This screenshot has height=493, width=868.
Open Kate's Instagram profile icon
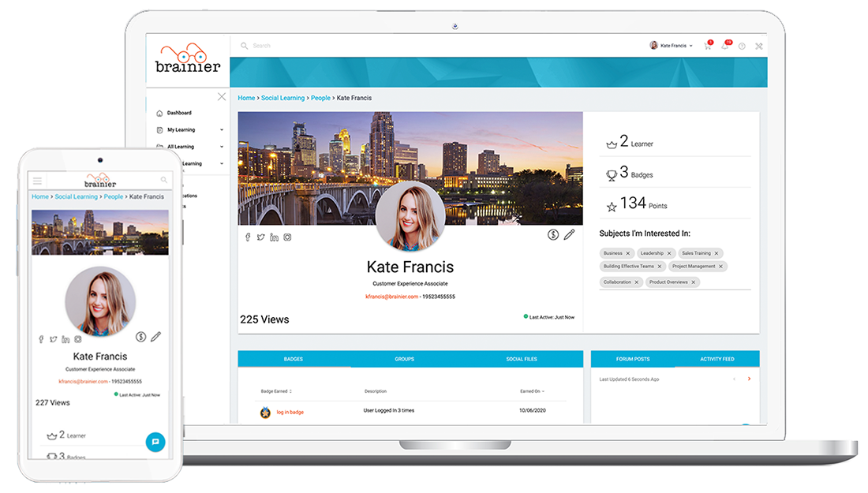pos(288,237)
